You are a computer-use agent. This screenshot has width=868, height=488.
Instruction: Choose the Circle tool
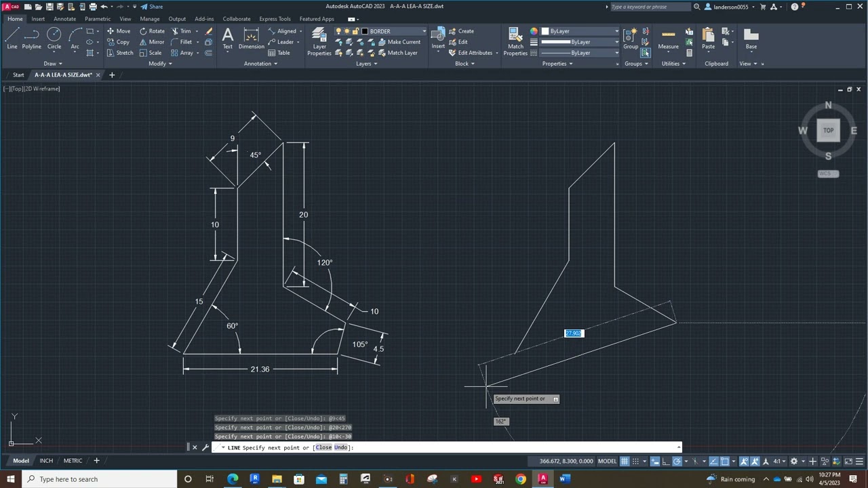54,38
